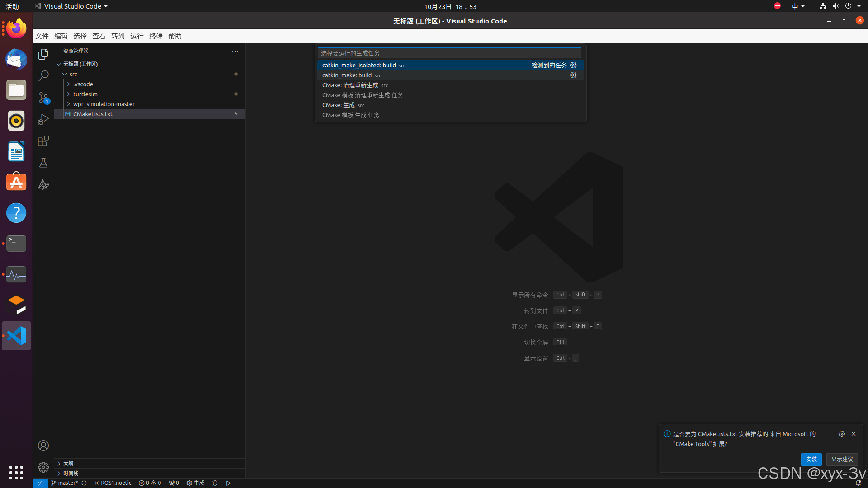Expand the wpr_simulation-master folder
The height and width of the screenshot is (488, 868).
(x=68, y=104)
